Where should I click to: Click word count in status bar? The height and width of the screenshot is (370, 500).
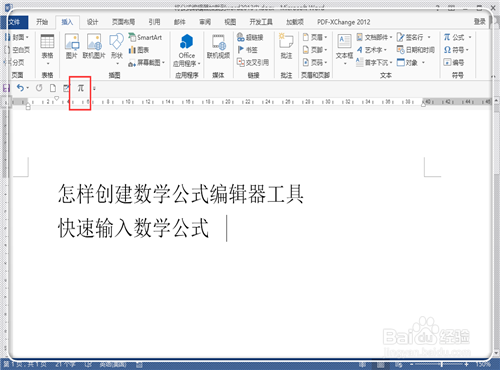pos(65,365)
